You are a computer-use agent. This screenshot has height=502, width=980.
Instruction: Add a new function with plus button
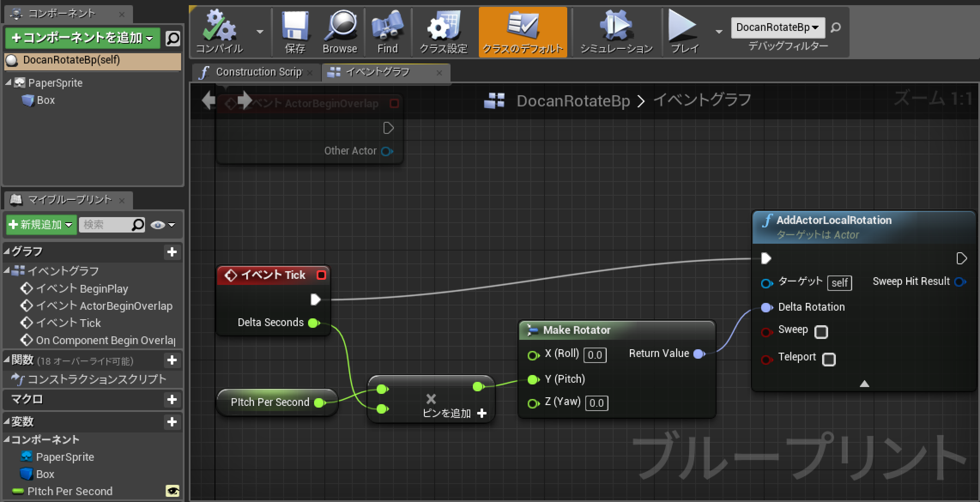[172, 360]
